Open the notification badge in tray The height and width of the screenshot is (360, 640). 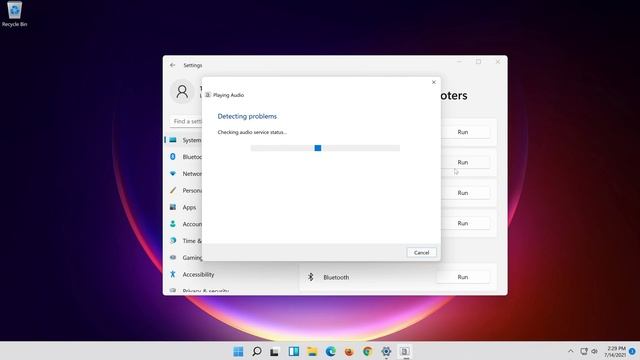coord(632,351)
